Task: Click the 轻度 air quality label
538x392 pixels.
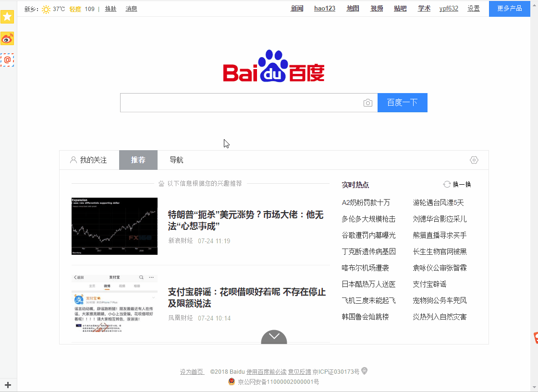Action: pyautogui.click(x=75, y=9)
